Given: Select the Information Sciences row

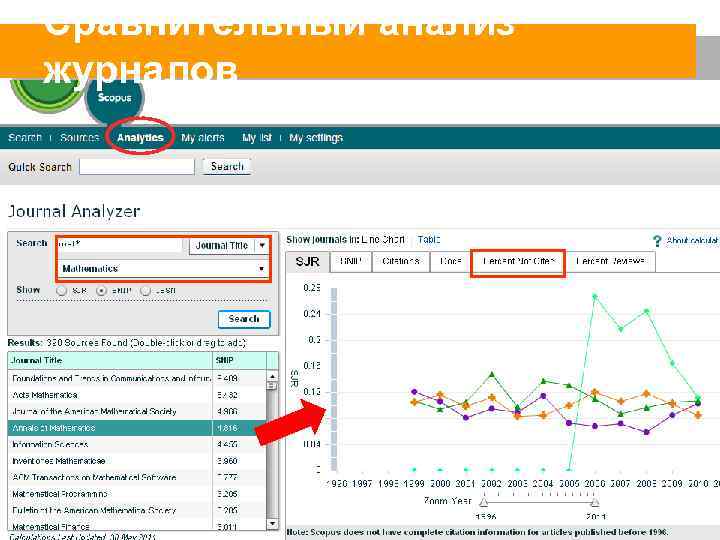Looking at the screenshot, I should coord(136,444).
